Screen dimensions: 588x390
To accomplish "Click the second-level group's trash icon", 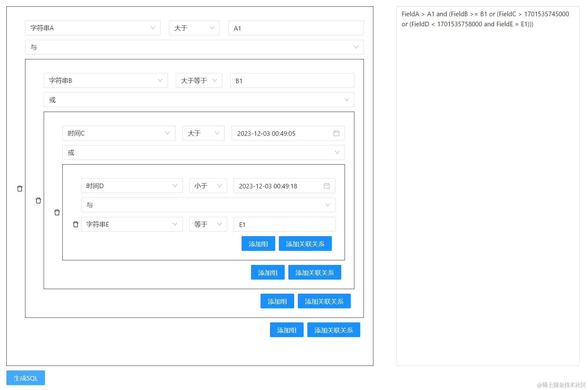I will [x=38, y=201].
